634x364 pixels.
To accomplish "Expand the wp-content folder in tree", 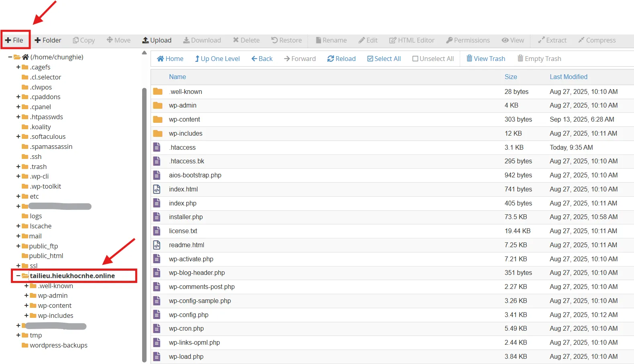I will coord(27,305).
